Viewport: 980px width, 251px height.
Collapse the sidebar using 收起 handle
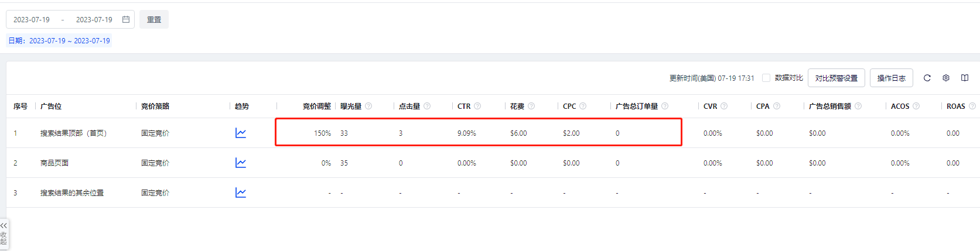[x=4, y=233]
